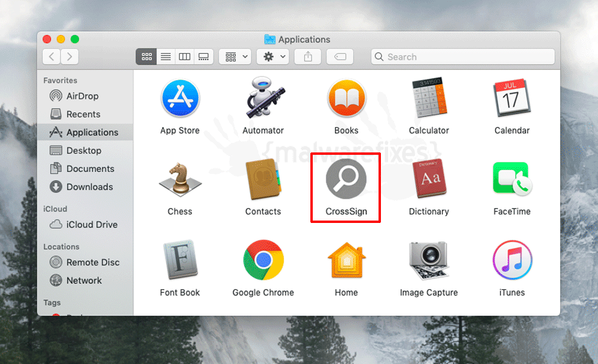
Task: Select iCloud Drive in the sidebar
Action: (86, 225)
